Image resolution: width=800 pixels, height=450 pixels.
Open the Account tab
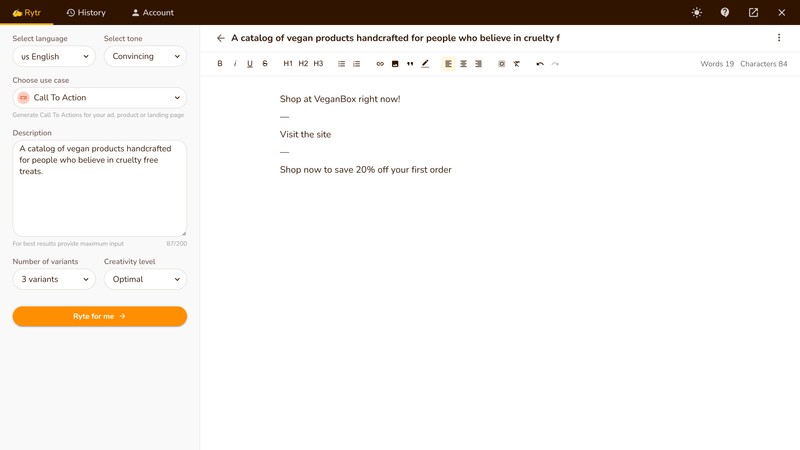click(153, 13)
